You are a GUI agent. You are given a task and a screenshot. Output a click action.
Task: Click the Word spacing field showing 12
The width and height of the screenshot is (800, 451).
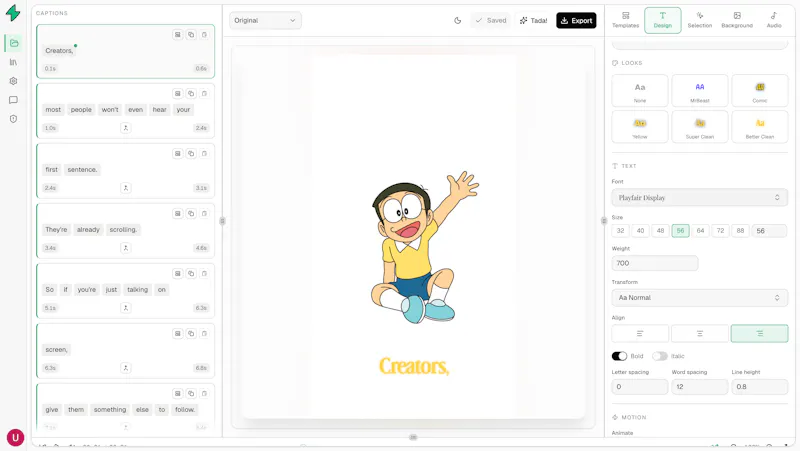pos(699,387)
